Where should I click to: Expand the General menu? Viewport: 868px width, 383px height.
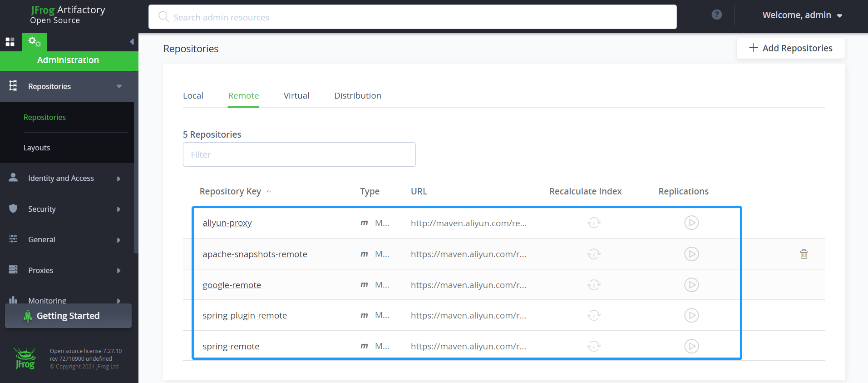[118, 240]
